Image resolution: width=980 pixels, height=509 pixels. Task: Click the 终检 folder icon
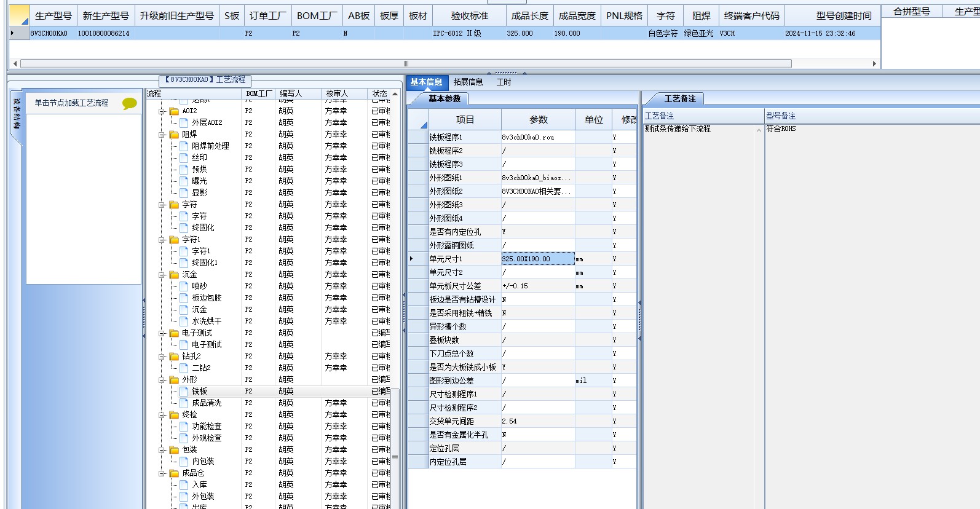pos(174,415)
